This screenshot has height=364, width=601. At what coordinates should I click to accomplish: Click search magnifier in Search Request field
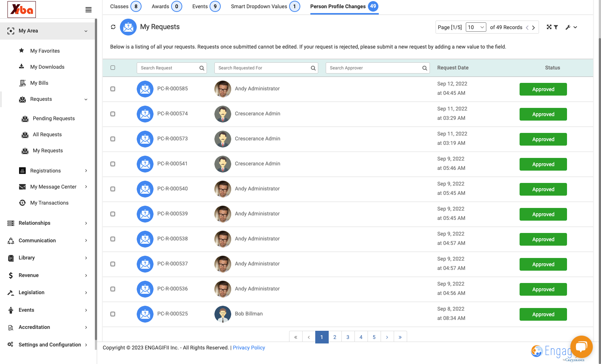[x=202, y=68]
